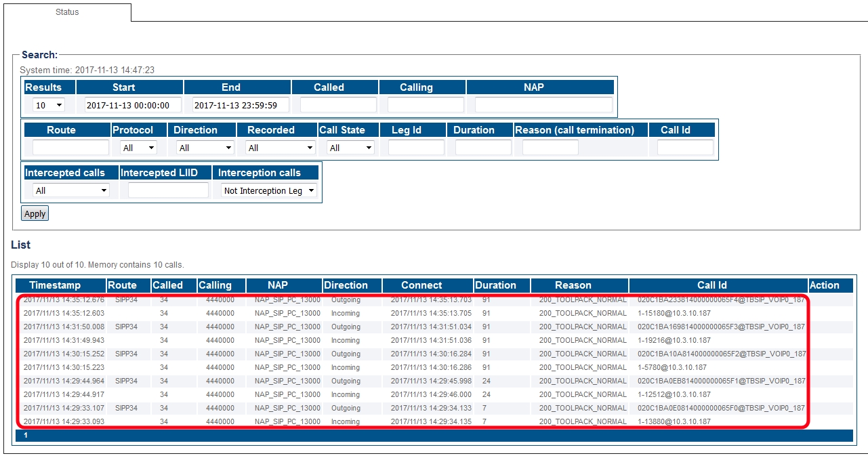Open the Recorded filter dropdown

point(281,148)
